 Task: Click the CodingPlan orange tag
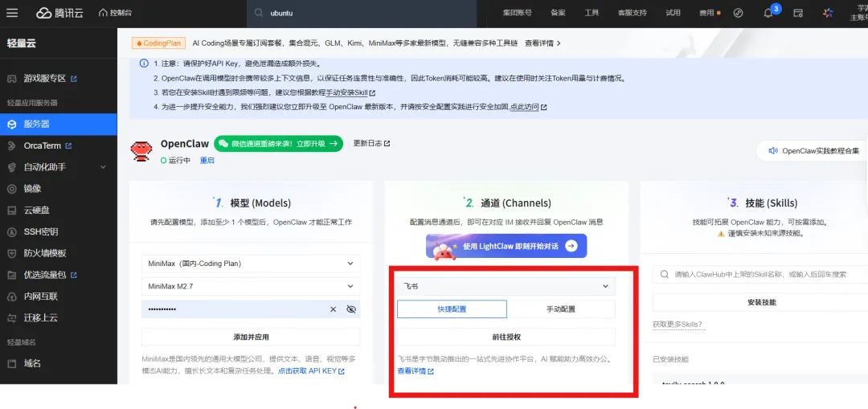pyautogui.click(x=158, y=43)
